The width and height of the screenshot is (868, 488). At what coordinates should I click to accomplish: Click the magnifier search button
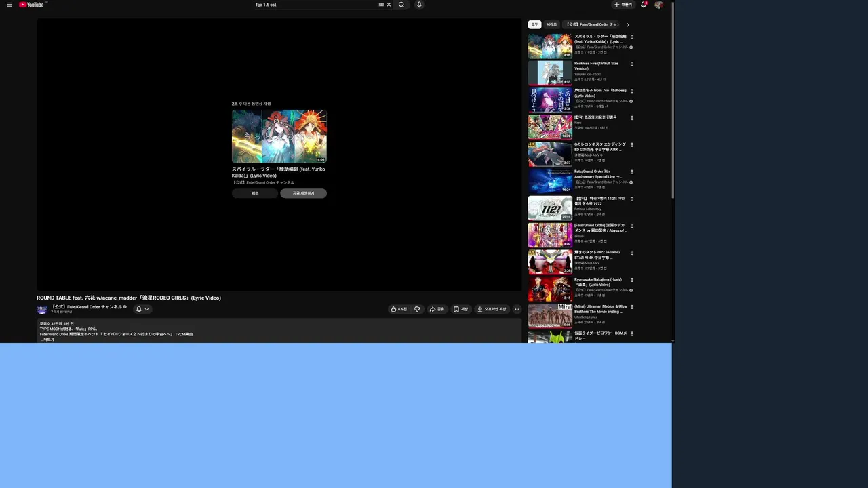pyautogui.click(x=401, y=5)
